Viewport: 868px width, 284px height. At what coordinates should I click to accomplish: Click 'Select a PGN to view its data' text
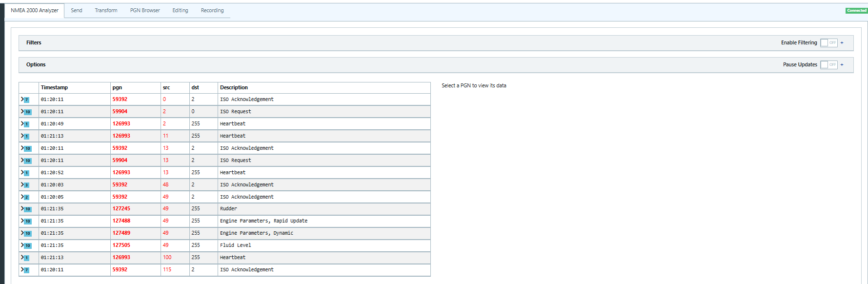474,85
